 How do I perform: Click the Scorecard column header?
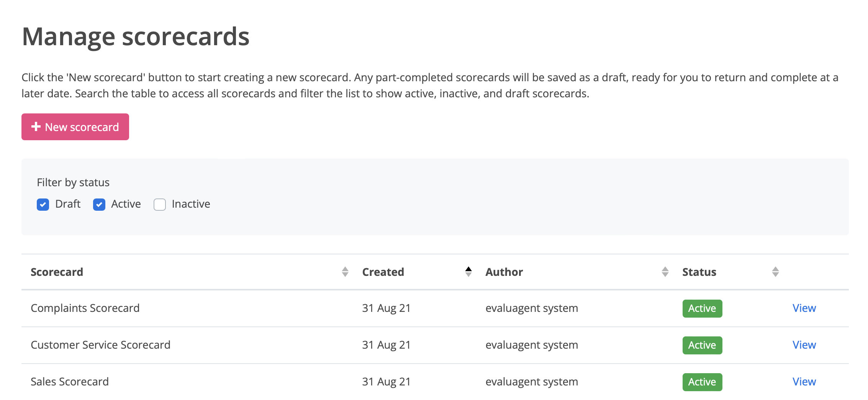tap(57, 272)
